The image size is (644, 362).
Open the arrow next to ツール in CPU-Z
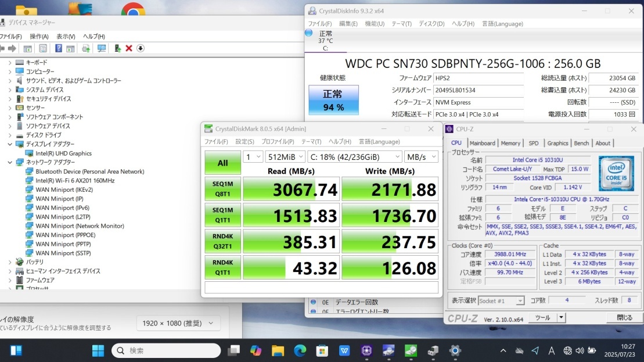point(561,318)
